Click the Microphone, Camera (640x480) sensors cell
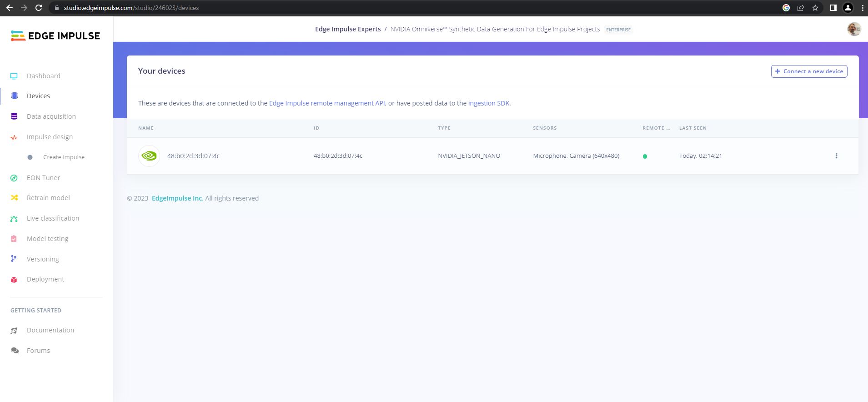 [576, 156]
